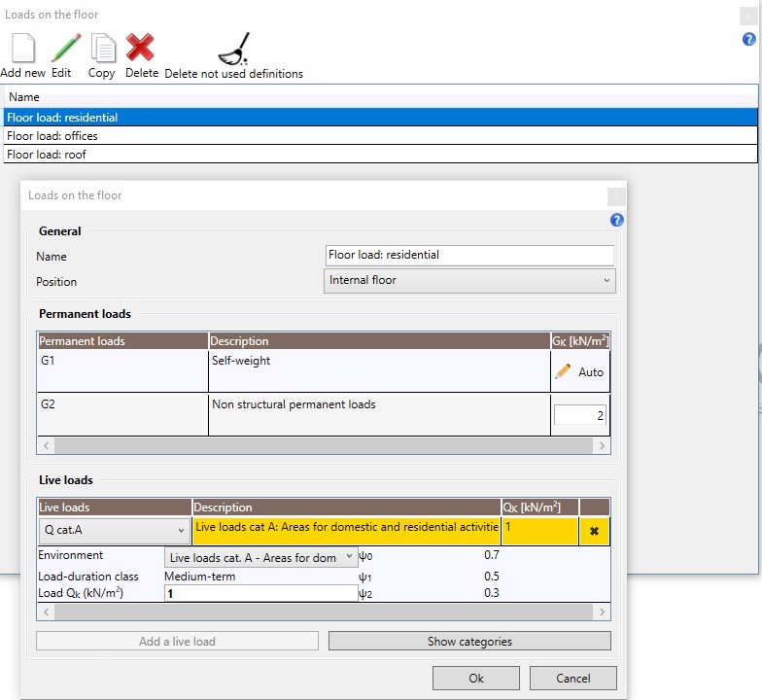Click the Name column header
762x700 pixels.
click(381, 97)
